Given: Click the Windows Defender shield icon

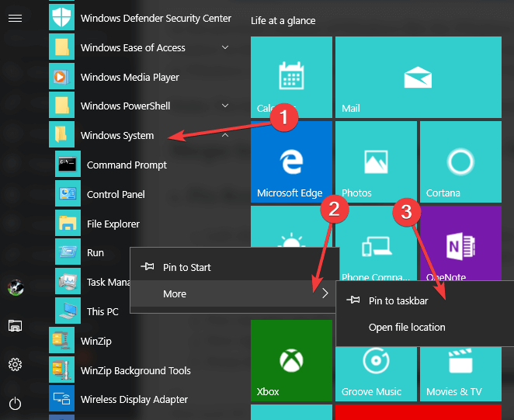Looking at the screenshot, I should (61, 18).
